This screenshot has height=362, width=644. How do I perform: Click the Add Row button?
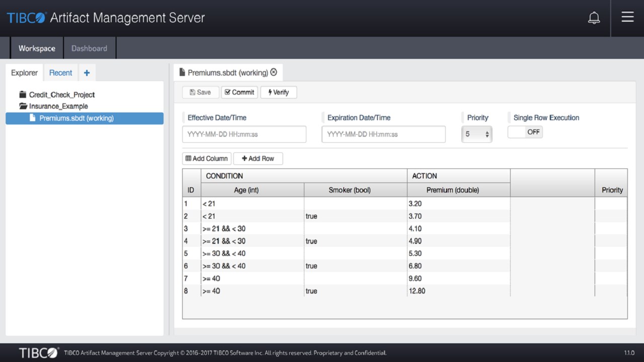258,158
